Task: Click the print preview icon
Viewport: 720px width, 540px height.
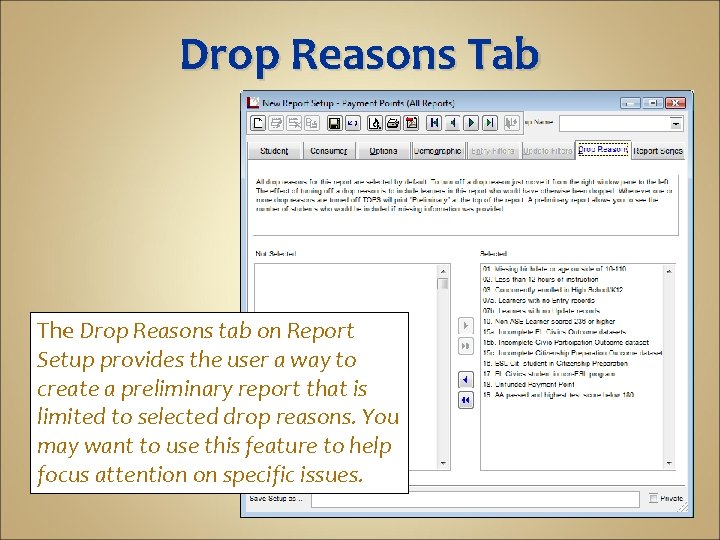Action: (x=375, y=123)
